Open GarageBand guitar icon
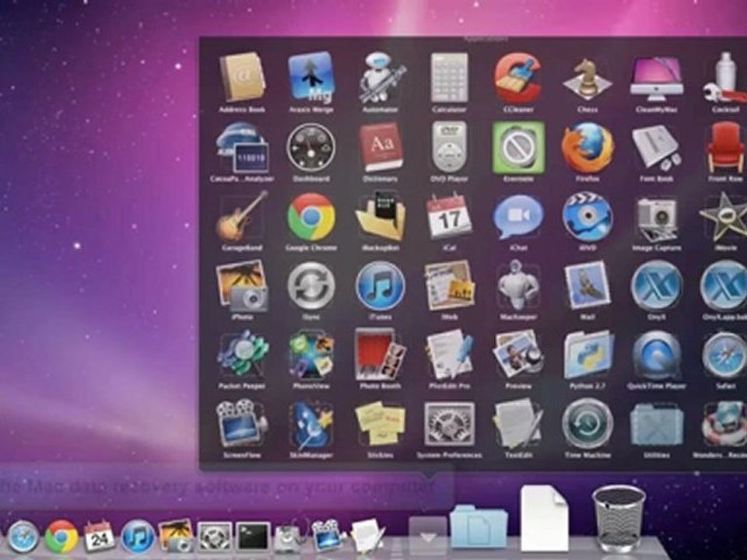This screenshot has width=747, height=560. pyautogui.click(x=242, y=217)
